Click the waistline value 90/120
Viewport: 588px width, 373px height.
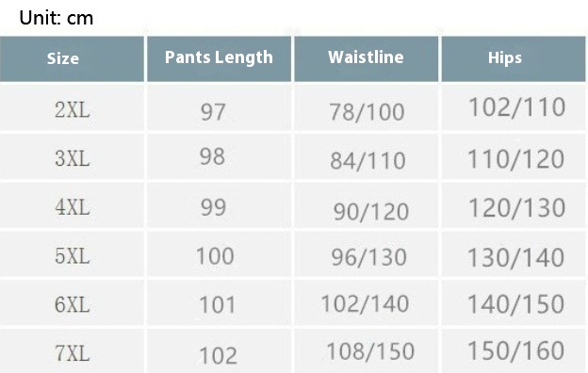(371, 212)
